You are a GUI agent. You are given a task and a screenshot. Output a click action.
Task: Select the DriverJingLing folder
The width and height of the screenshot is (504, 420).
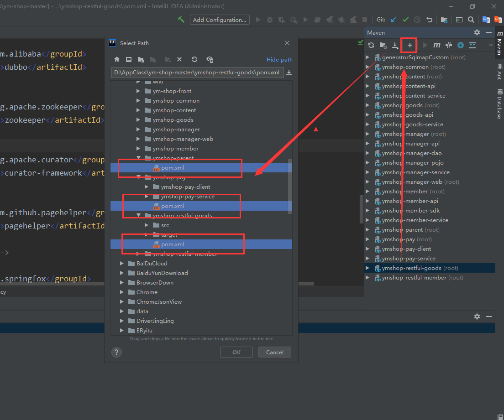[155, 321]
